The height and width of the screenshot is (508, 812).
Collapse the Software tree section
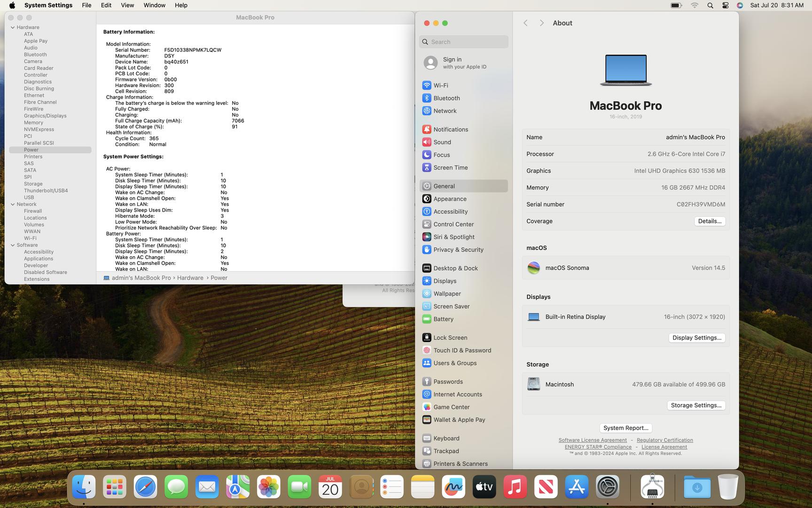pyautogui.click(x=13, y=245)
